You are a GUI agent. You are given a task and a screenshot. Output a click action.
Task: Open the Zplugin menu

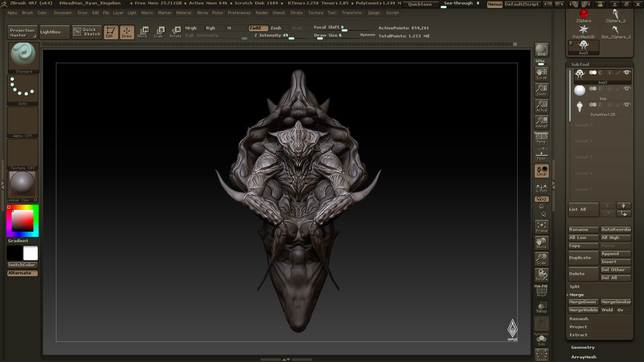click(374, 13)
